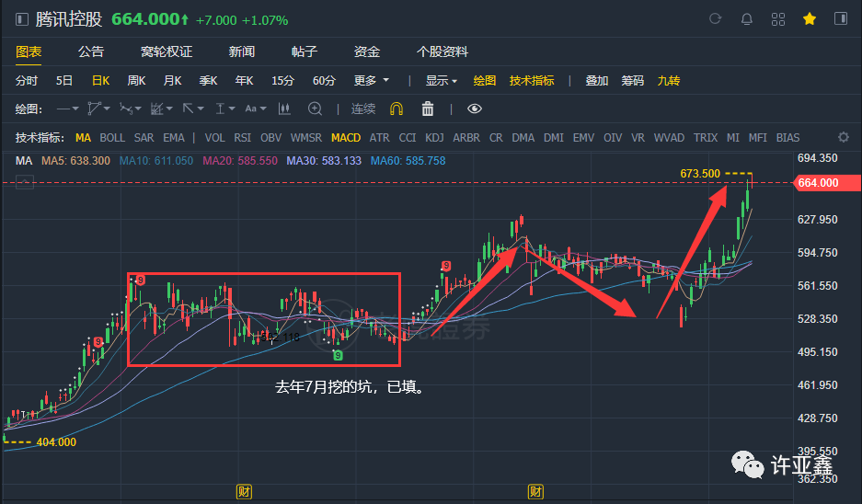Image resolution: width=862 pixels, height=504 pixels.
Task: Enable the VOL indicator
Action: coord(215,138)
